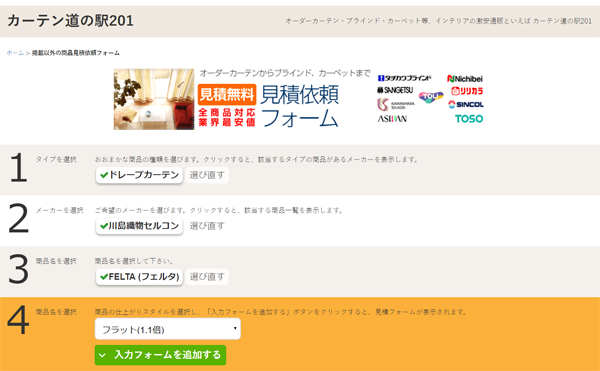This screenshot has height=371, width=600.
Task: Click the 見積無料 orange badge
Action: 227,94
